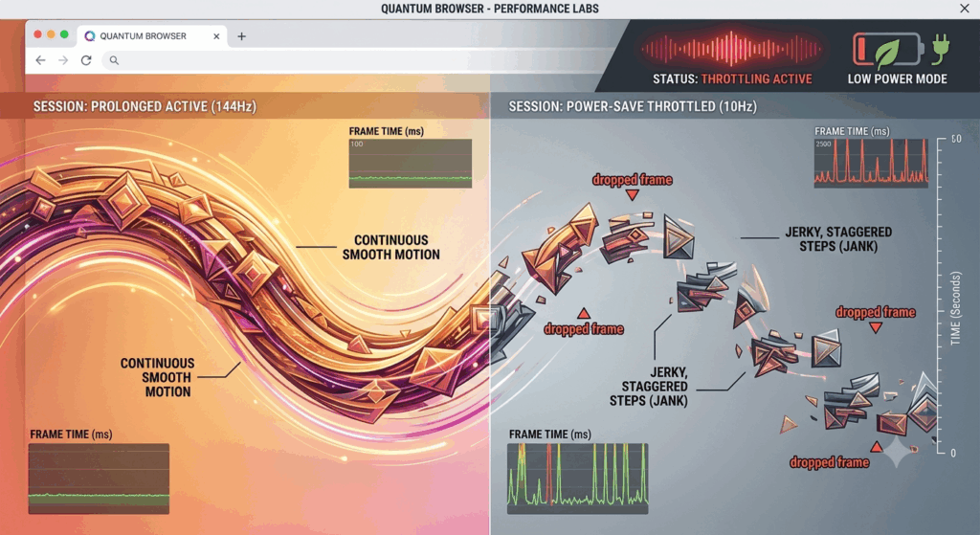Screen dimensions: 980x535
Task: Close the Quantum Browser tab
Action: tap(216, 36)
